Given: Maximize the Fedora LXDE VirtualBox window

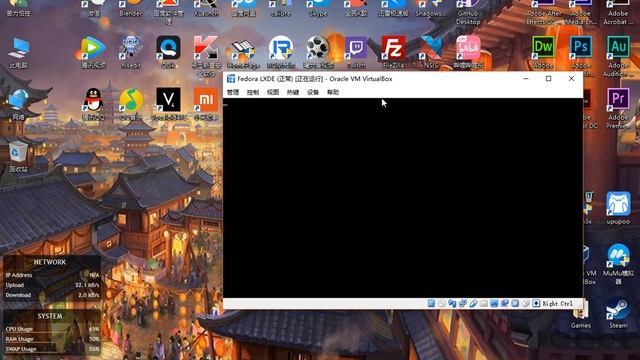Looking at the screenshot, I should (549, 79).
